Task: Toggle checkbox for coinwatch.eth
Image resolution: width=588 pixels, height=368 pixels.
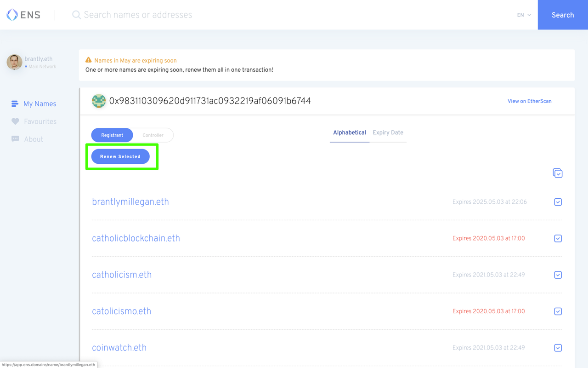Action: [558, 348]
